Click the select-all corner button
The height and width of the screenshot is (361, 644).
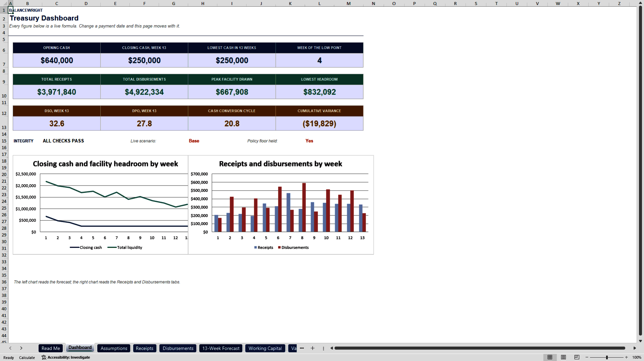pyautogui.click(x=4, y=3)
